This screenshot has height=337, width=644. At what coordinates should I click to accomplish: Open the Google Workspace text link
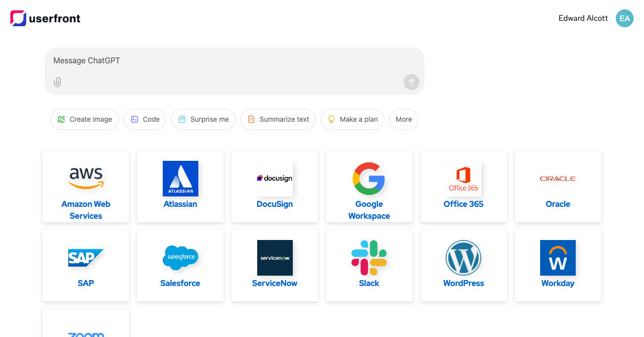(x=369, y=210)
